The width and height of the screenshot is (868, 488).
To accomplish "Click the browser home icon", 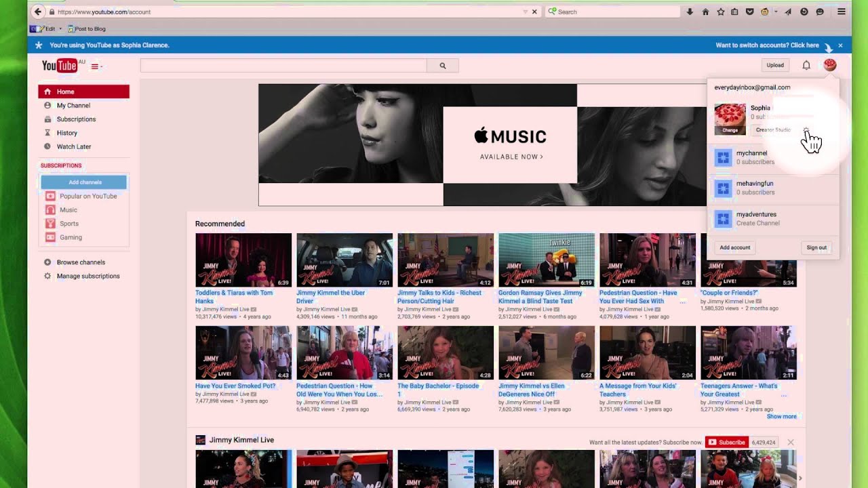I will click(705, 12).
